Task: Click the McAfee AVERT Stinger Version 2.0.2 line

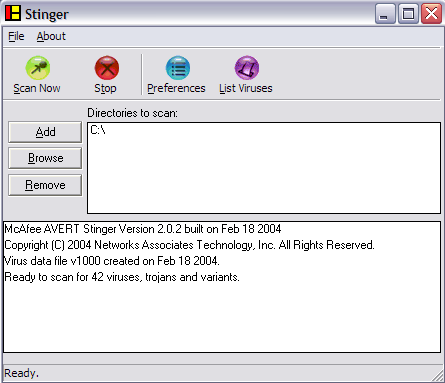Action: 143,229
